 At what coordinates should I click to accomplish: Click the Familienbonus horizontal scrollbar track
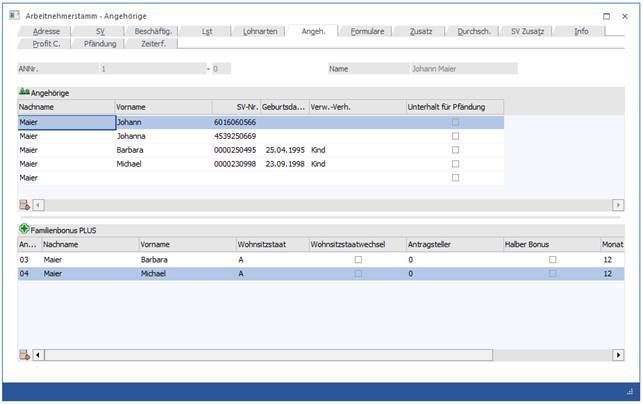pyautogui.click(x=330, y=354)
